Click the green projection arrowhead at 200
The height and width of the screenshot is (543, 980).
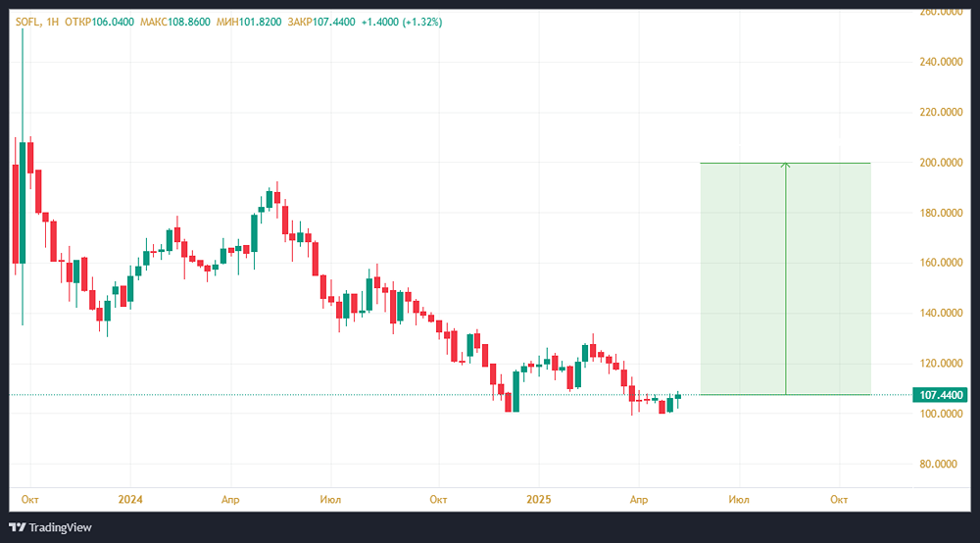click(x=785, y=165)
